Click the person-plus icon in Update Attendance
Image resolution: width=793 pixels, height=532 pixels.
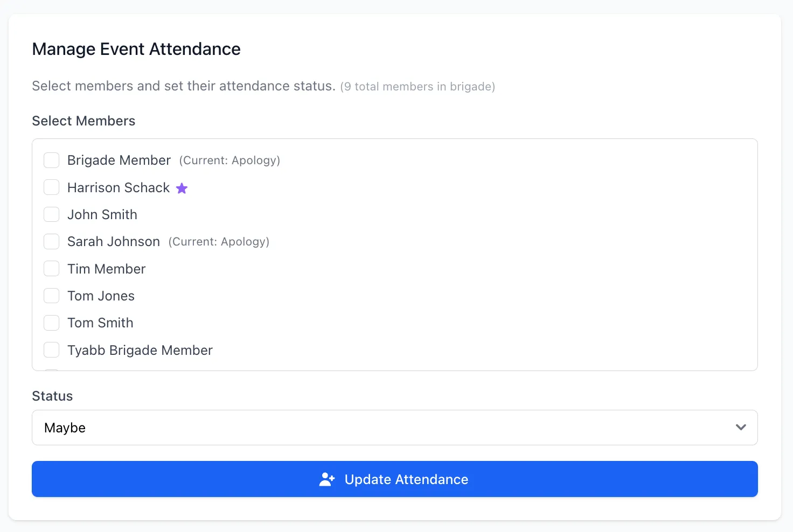click(327, 479)
